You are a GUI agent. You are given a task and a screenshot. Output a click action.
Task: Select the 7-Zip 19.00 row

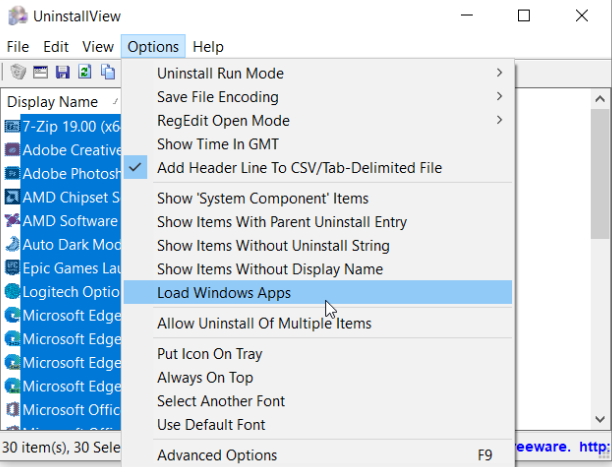[x=71, y=127]
